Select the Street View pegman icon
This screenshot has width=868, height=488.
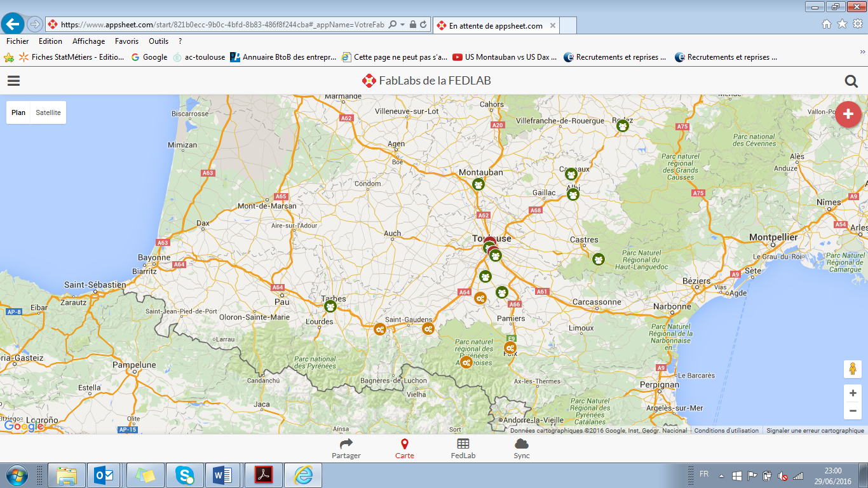(x=852, y=369)
